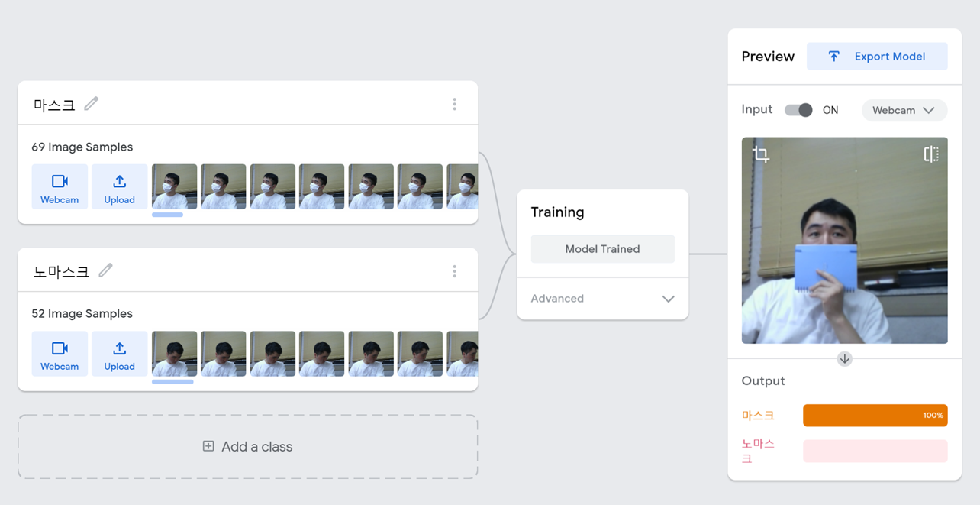The image size is (980, 505).
Task: Select the first 노마스크 image sample thumbnail
Action: pos(174,354)
